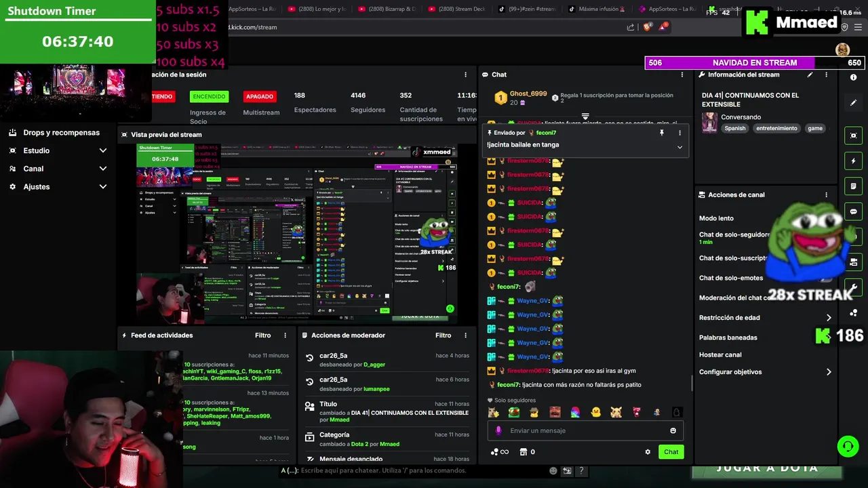
Task: Open the shop icon showing 0
Action: 527,452
